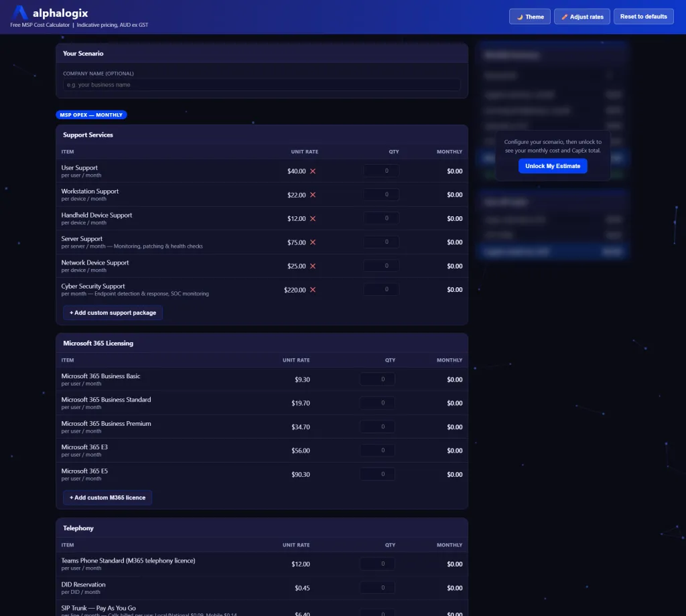Select Cyber Security Support quantity field

pyautogui.click(x=381, y=289)
